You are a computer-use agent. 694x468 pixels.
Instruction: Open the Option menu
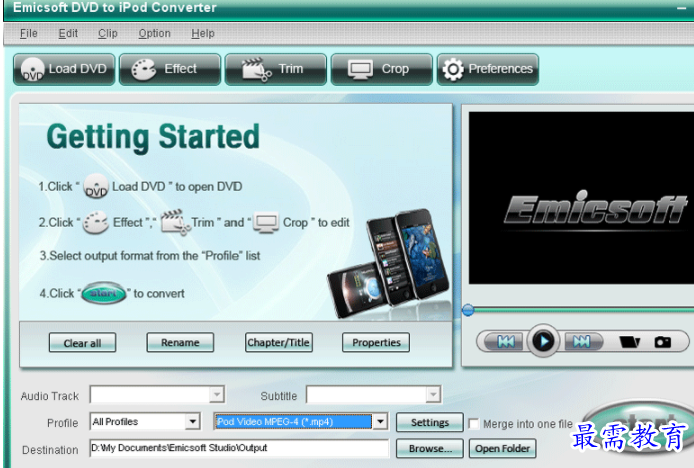click(x=154, y=34)
